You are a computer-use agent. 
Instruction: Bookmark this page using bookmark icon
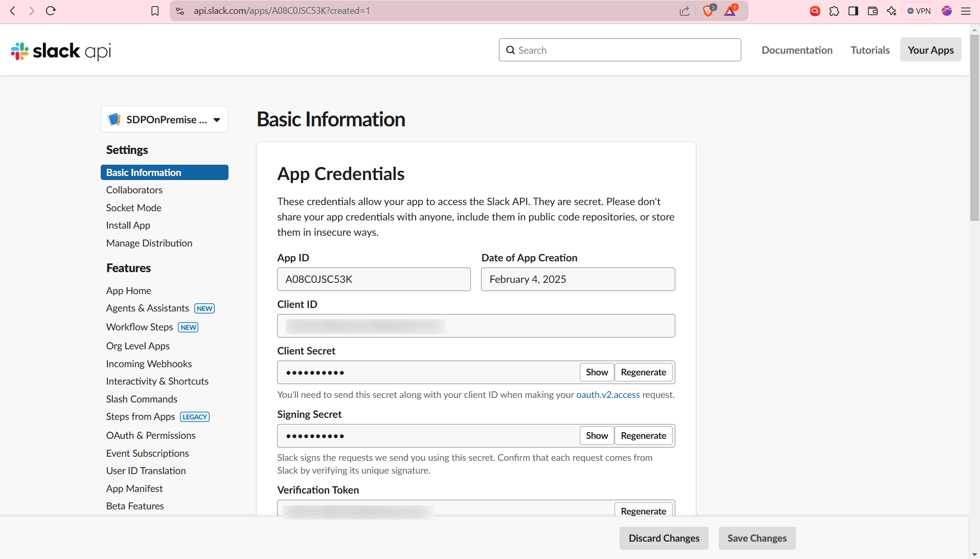coord(155,11)
